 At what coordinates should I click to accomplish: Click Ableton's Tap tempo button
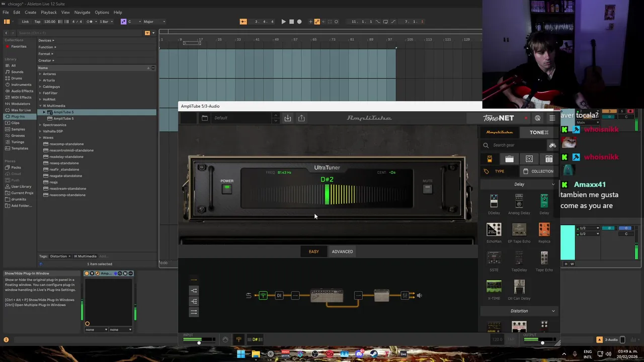pos(37,22)
